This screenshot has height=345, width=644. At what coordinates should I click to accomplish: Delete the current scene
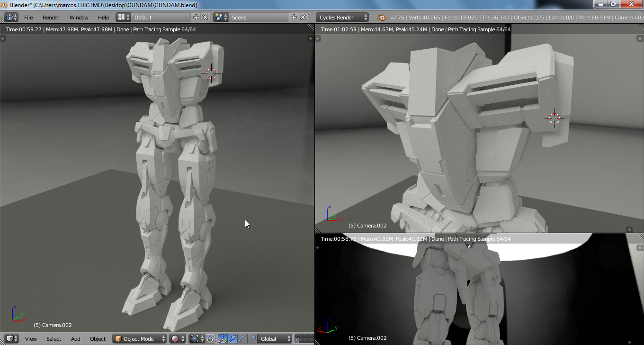click(x=303, y=18)
